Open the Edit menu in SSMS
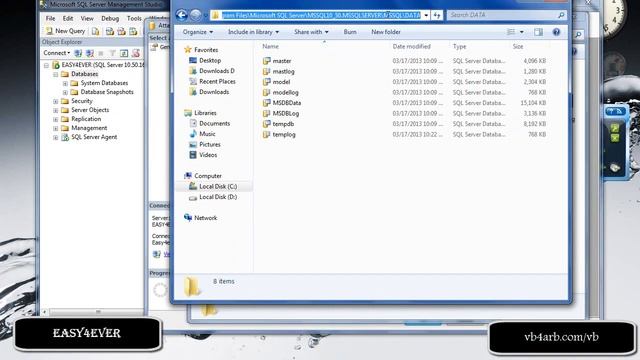Image resolution: width=640 pixels, height=360 pixels. point(68,18)
